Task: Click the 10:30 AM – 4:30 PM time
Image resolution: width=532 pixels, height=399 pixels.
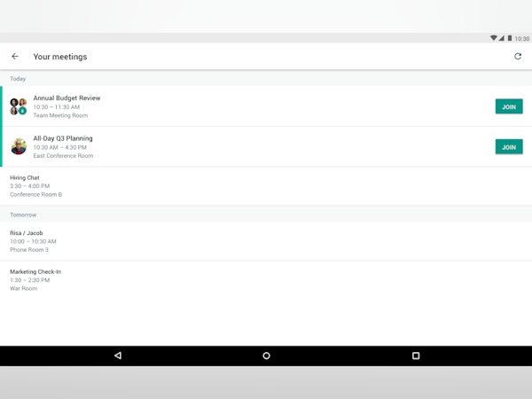Action: (59, 147)
